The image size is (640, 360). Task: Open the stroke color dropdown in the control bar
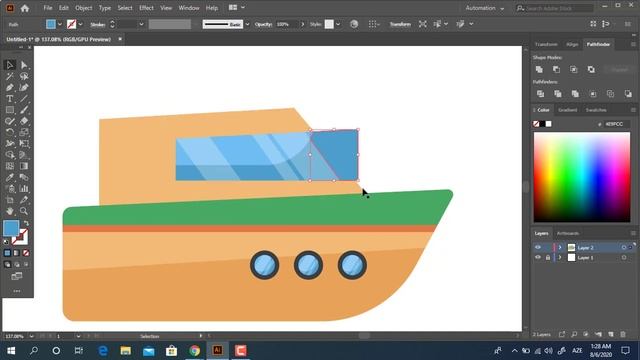click(80, 24)
